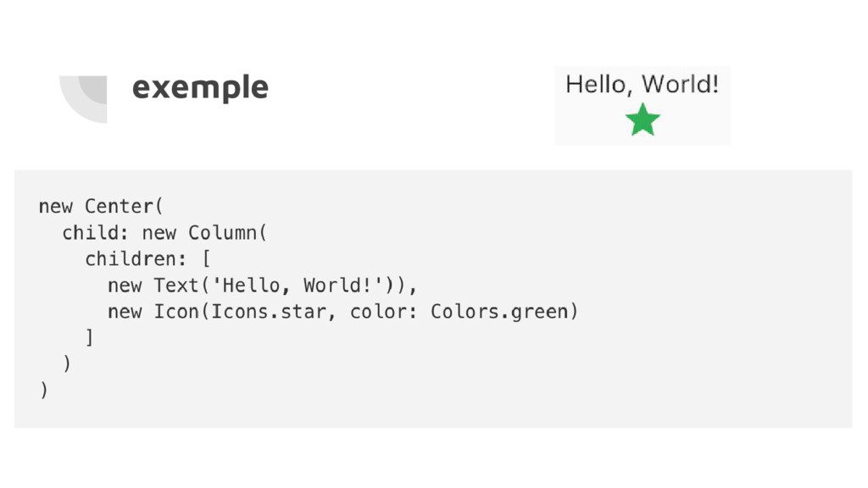The height and width of the screenshot is (488, 868).
Task: Click the last closing parenthesis line
Action: (x=43, y=391)
